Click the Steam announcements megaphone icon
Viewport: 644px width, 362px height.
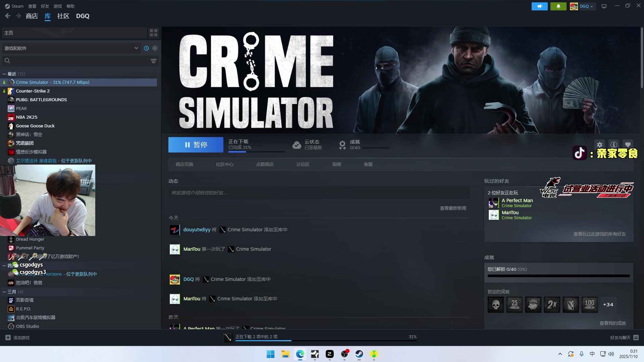click(539, 6)
